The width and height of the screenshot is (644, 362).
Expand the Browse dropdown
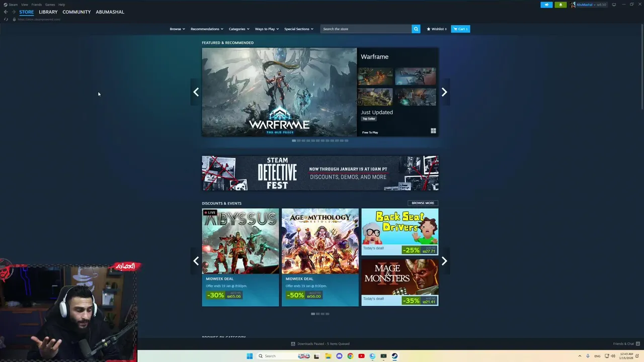(177, 29)
